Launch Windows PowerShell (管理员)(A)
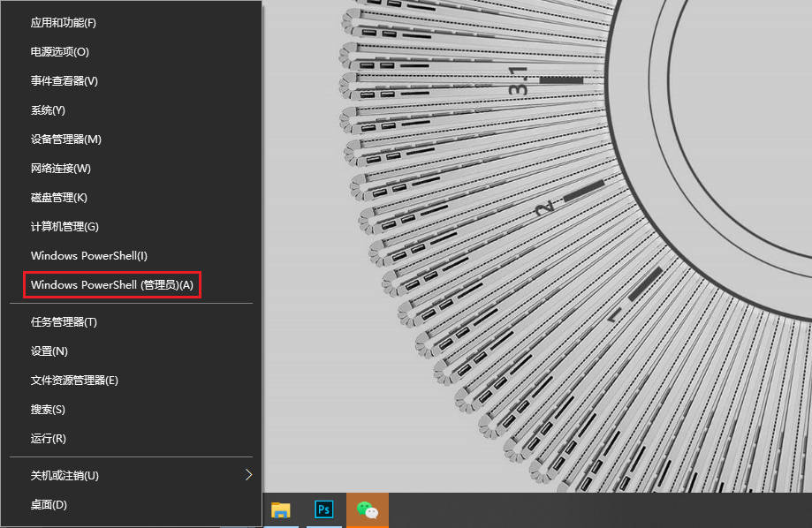The width and height of the screenshot is (812, 528). (x=131, y=284)
